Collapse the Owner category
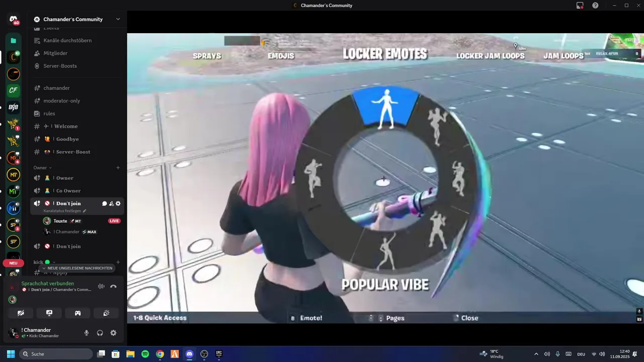The height and width of the screenshot is (362, 644). 42,167
